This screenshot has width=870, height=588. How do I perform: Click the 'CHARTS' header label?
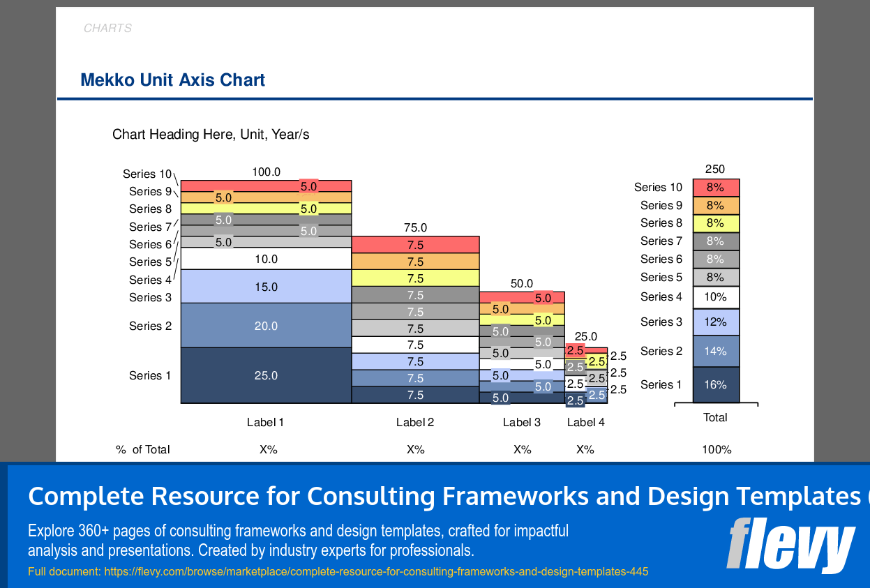point(107,28)
